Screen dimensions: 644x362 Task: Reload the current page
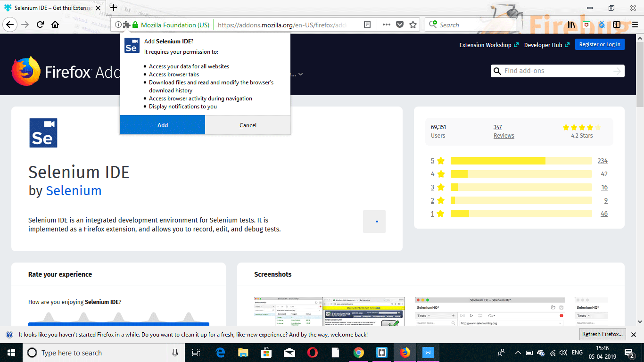[41, 25]
